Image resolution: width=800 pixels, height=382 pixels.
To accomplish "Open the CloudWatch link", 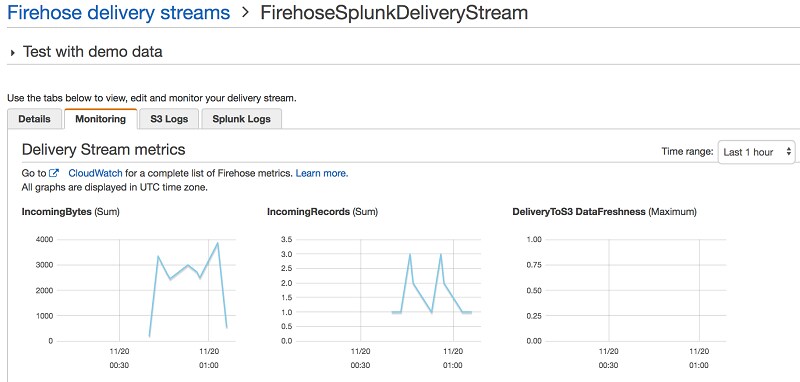I will (95, 173).
